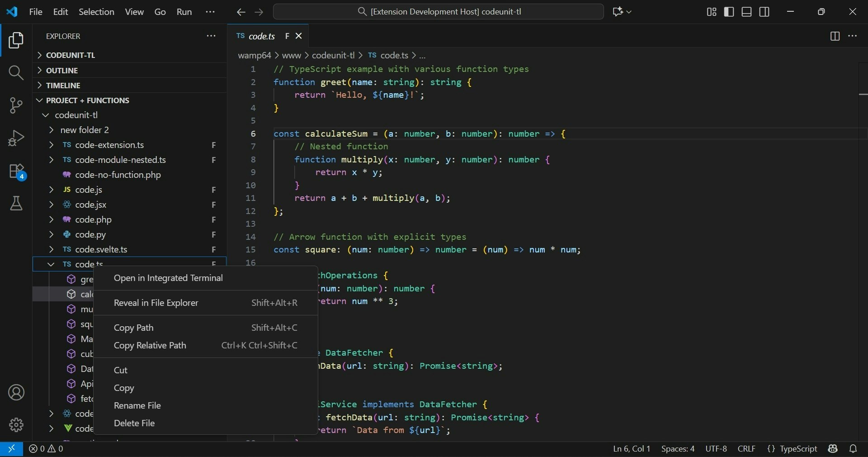
Task: Click the CRLF line ending indicator
Action: click(x=746, y=449)
